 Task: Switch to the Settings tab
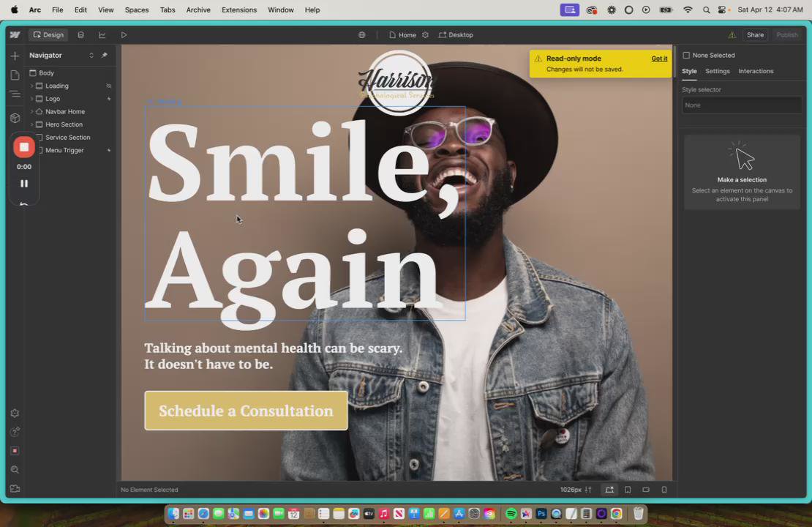pyautogui.click(x=717, y=71)
